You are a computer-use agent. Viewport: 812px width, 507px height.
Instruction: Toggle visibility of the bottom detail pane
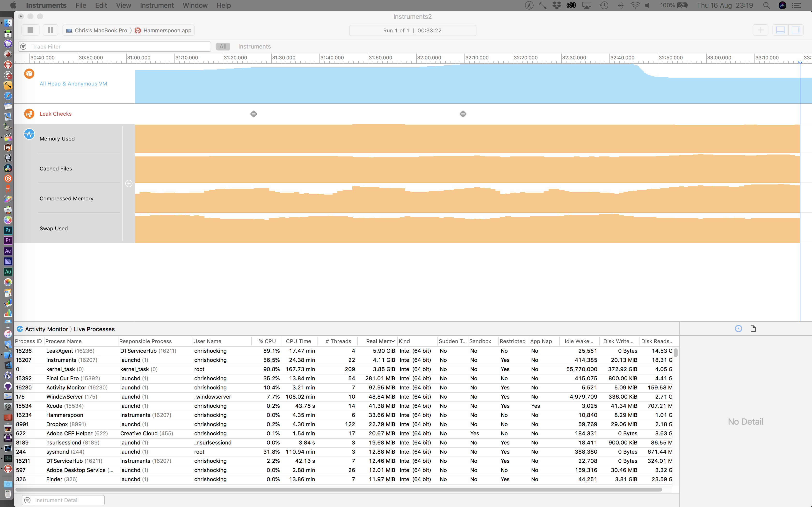(780, 30)
